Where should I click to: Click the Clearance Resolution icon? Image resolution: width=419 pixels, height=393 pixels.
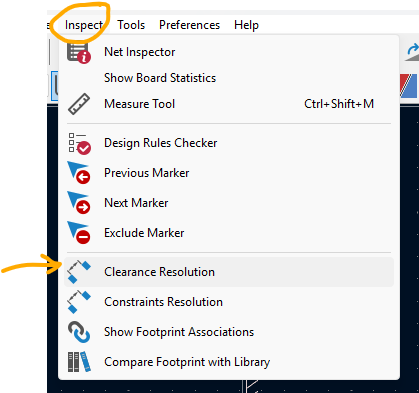(x=79, y=272)
